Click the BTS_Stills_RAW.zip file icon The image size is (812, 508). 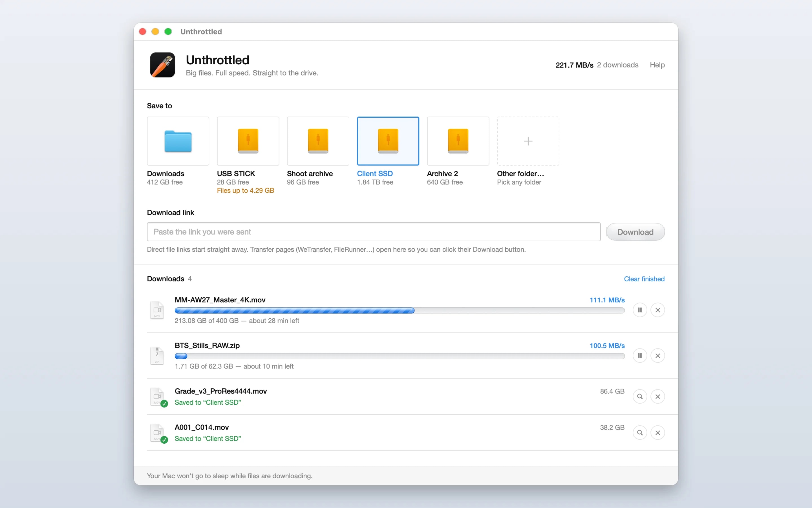tap(157, 356)
